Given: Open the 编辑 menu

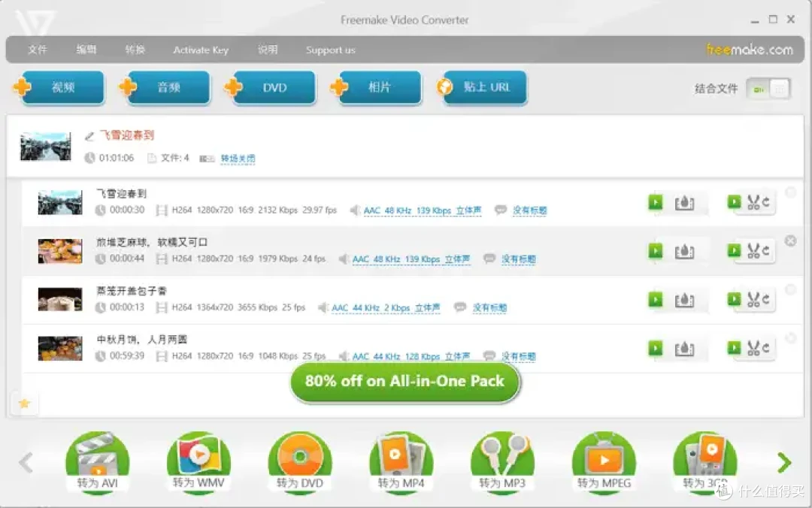Looking at the screenshot, I should coord(86,50).
